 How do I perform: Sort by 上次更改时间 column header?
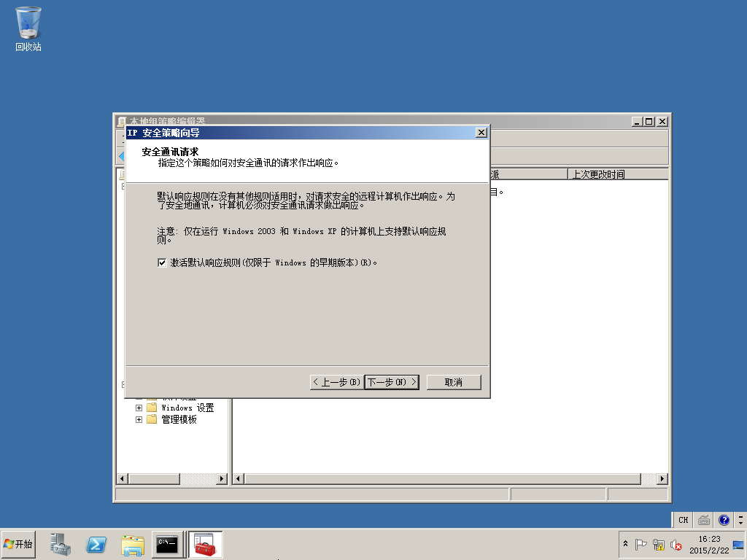pos(617,174)
